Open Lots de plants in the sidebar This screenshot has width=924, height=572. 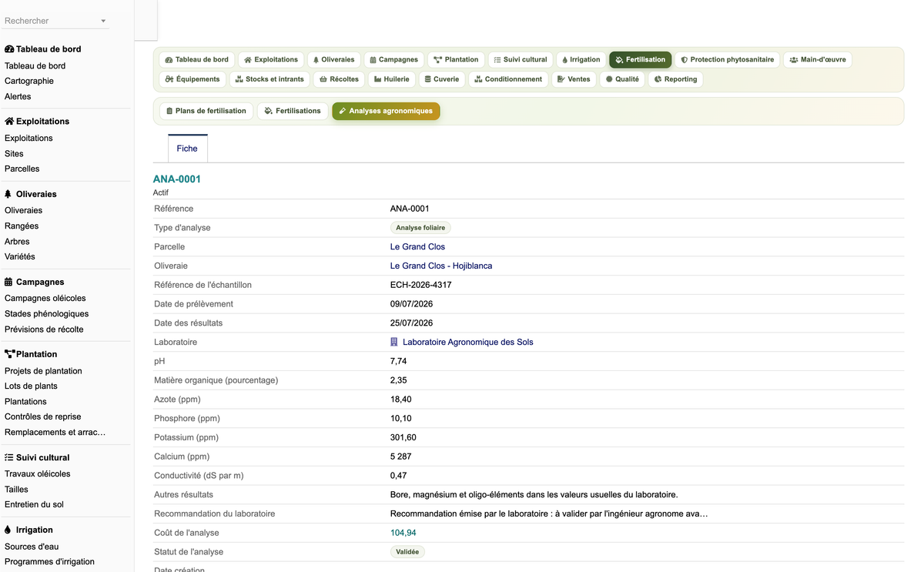click(x=31, y=386)
